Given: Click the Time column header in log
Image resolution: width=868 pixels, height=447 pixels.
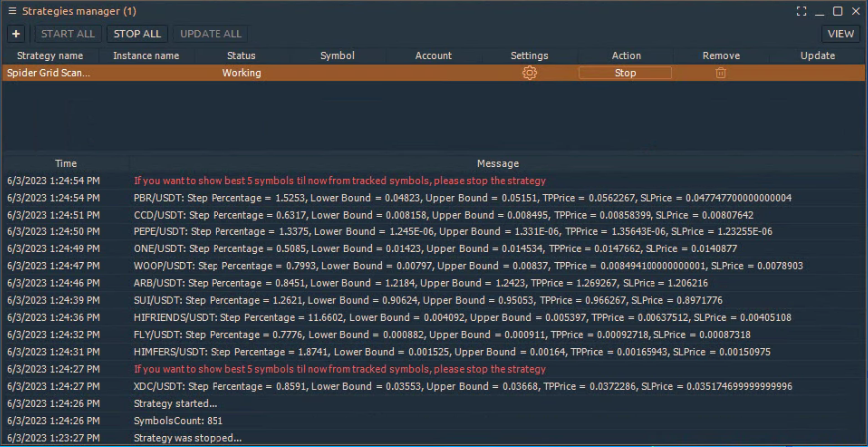Looking at the screenshot, I should tap(66, 163).
